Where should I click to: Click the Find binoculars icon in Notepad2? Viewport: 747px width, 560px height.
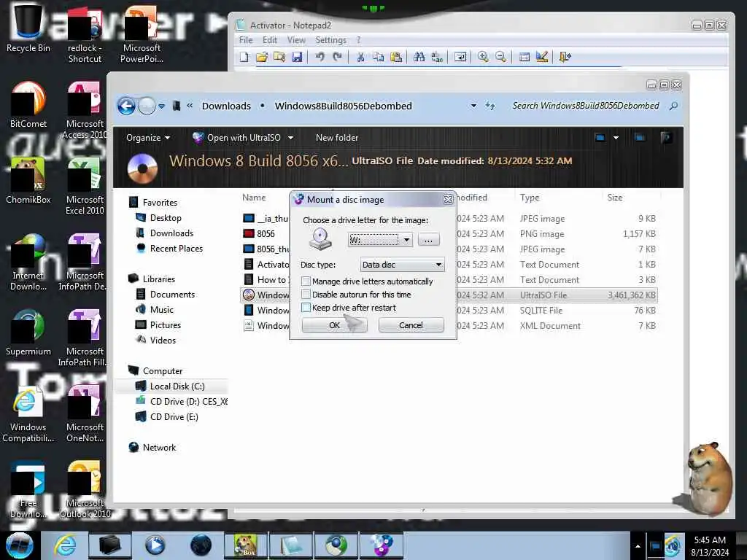419,57
